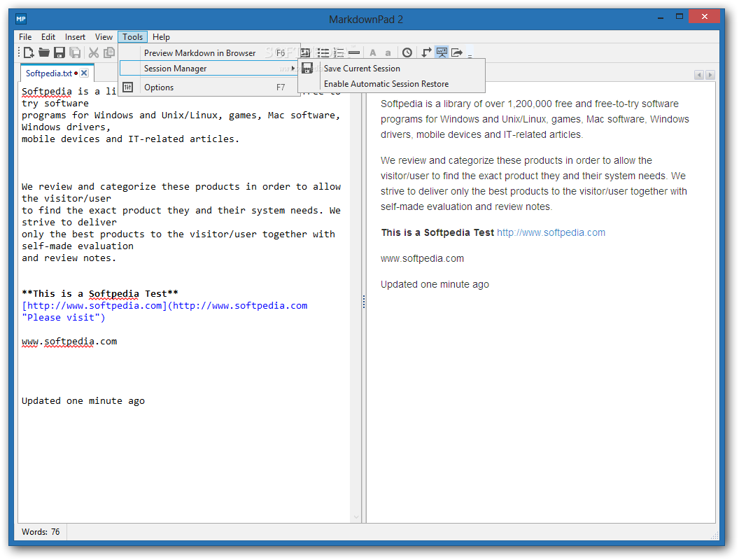
Task: Click the toggle layout arrow icon
Action: (426, 52)
